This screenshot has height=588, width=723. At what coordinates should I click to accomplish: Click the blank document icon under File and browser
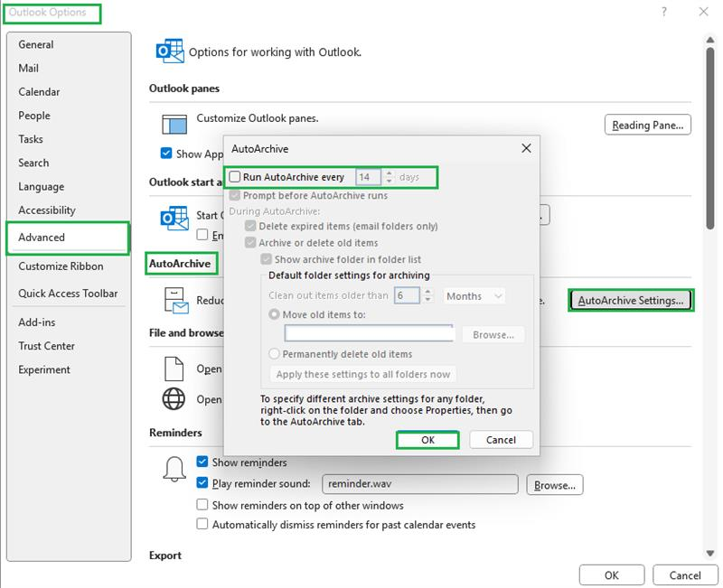click(x=174, y=369)
